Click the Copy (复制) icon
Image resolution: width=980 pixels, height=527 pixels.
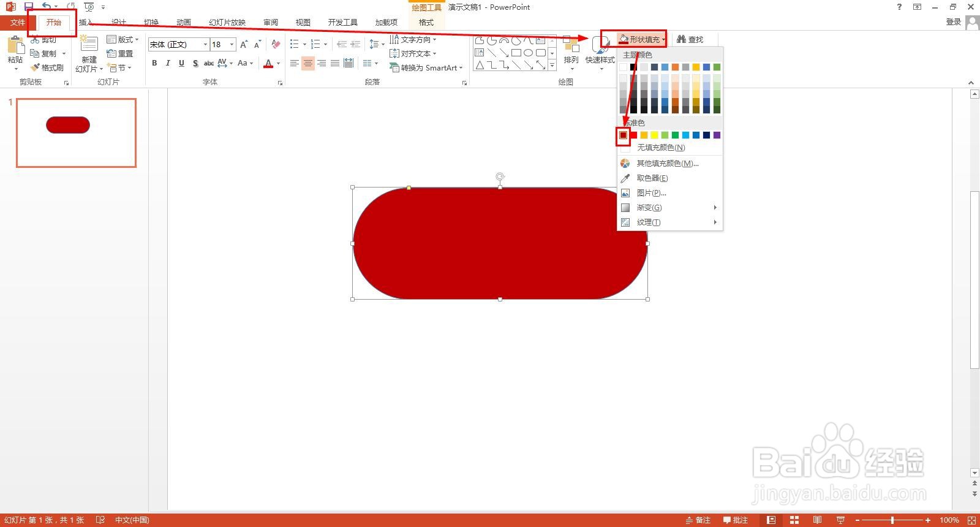coord(35,53)
